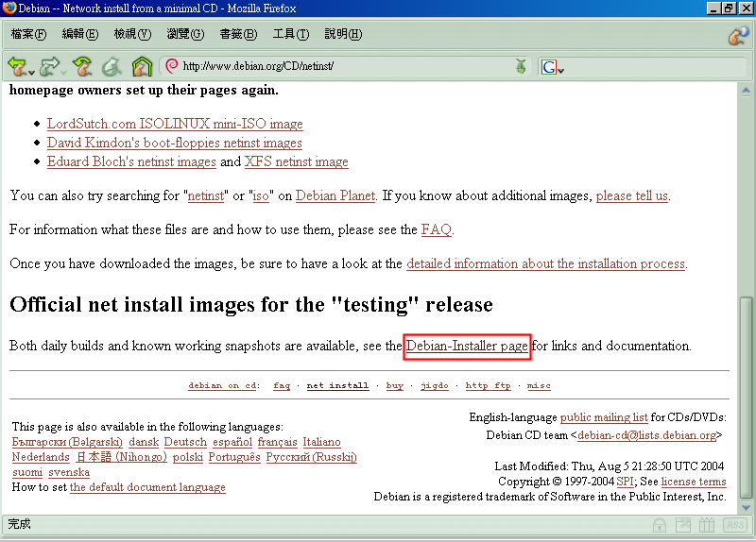
Task: Click the Go arrow beside address bar
Action: 521,67
